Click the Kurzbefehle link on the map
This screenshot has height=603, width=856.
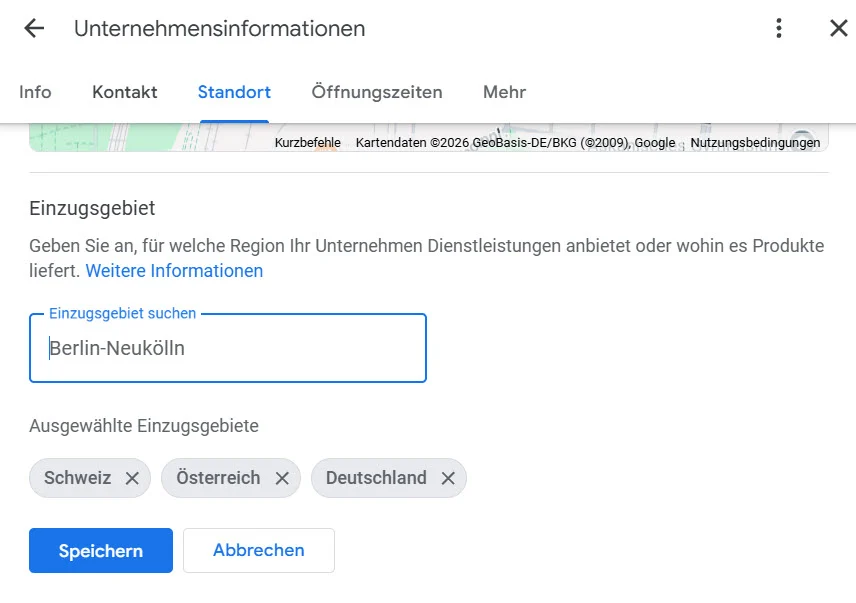[x=307, y=143]
